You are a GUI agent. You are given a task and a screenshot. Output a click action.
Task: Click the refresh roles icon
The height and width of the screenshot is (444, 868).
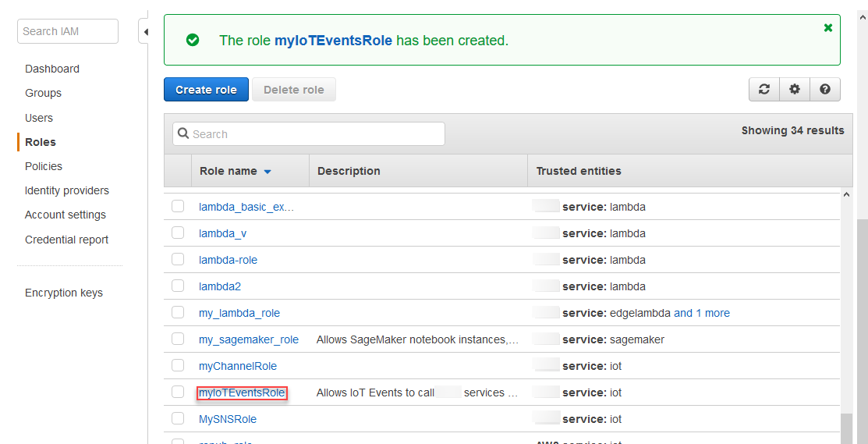(x=764, y=90)
